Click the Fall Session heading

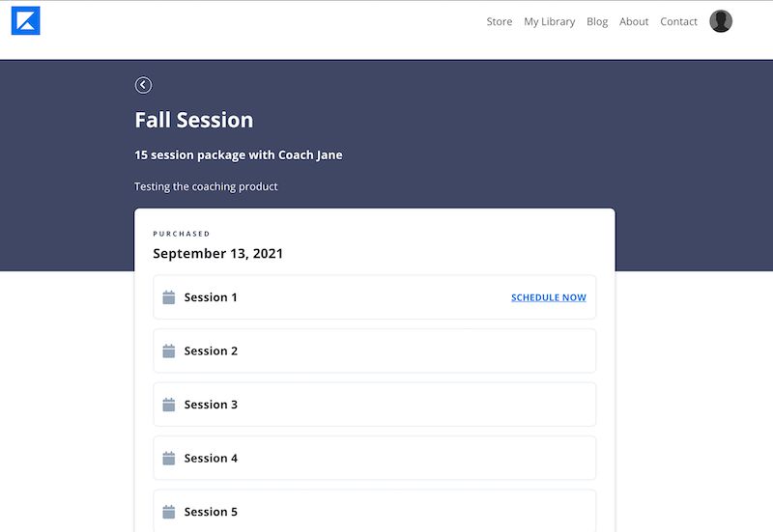pos(194,120)
